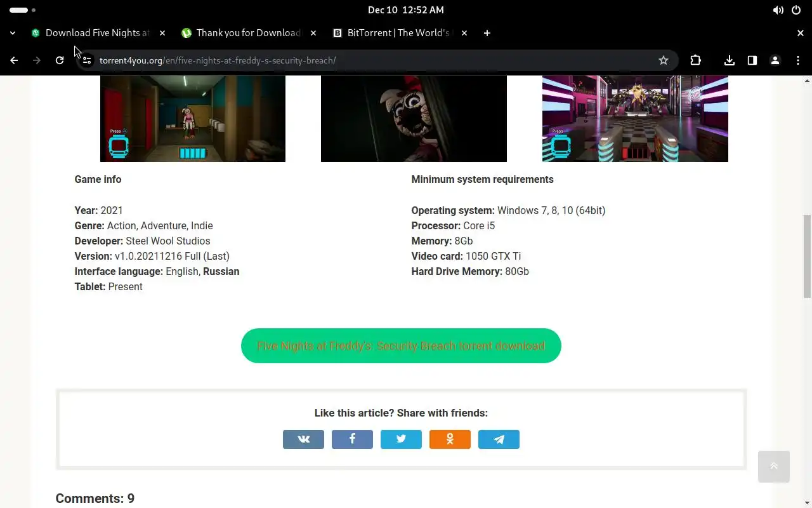Click the 'Russian' interface language text
Viewport: 812px width, 508px height.
point(221,272)
